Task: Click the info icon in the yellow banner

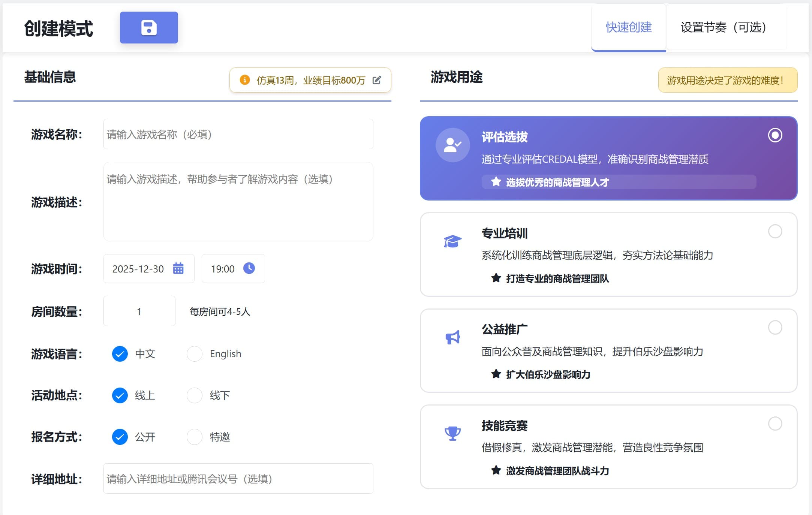Action: tap(244, 80)
